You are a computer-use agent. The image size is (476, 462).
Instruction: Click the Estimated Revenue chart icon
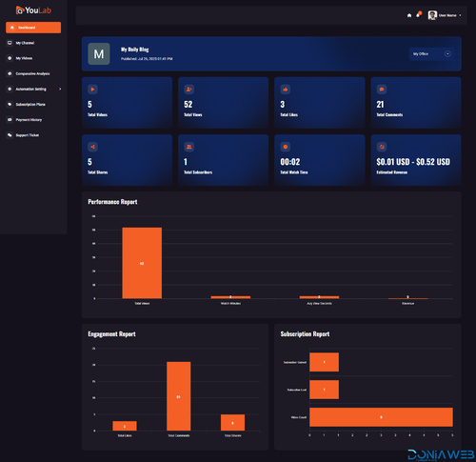pyautogui.click(x=382, y=147)
